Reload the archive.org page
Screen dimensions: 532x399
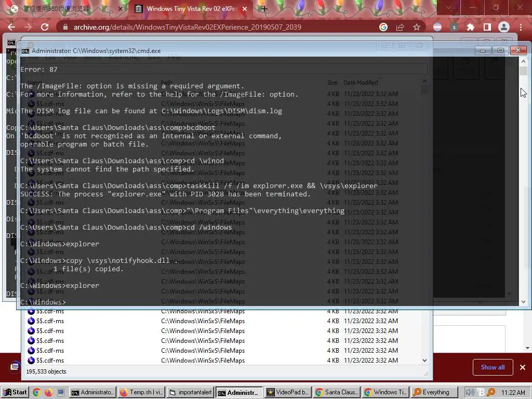point(45,27)
